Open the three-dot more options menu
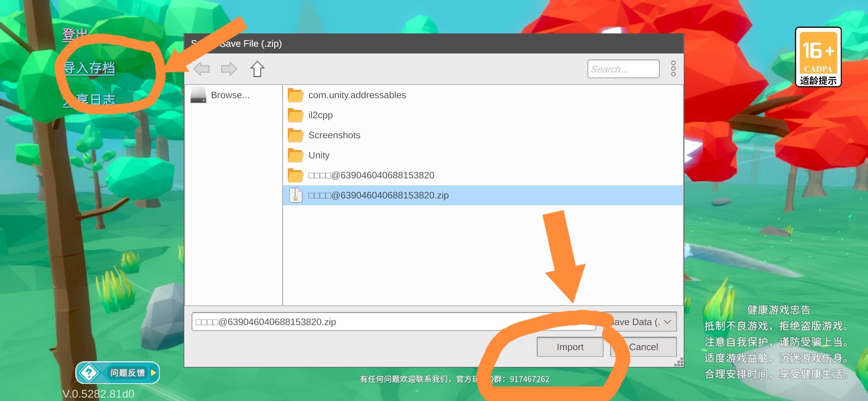 (x=673, y=69)
